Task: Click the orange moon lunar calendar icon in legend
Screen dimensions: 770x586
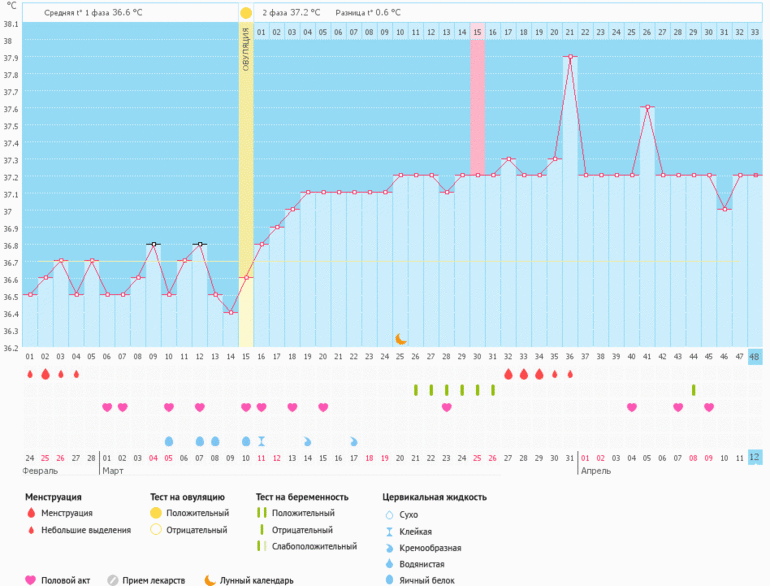Action: tap(210, 580)
